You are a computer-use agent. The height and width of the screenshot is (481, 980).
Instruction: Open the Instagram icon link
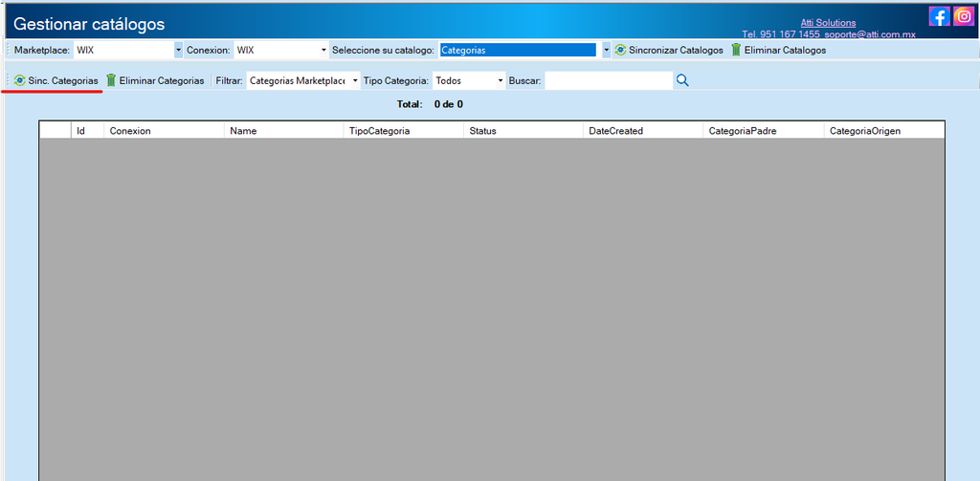tap(964, 16)
